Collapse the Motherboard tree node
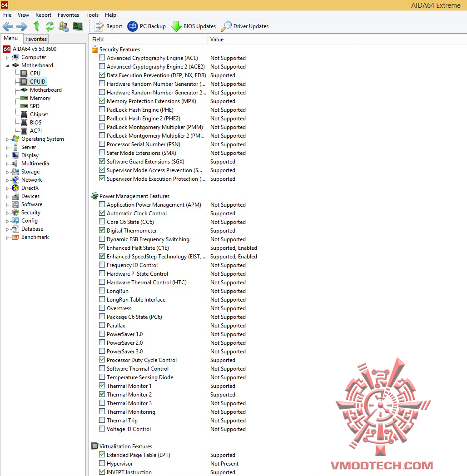 coord(7,65)
